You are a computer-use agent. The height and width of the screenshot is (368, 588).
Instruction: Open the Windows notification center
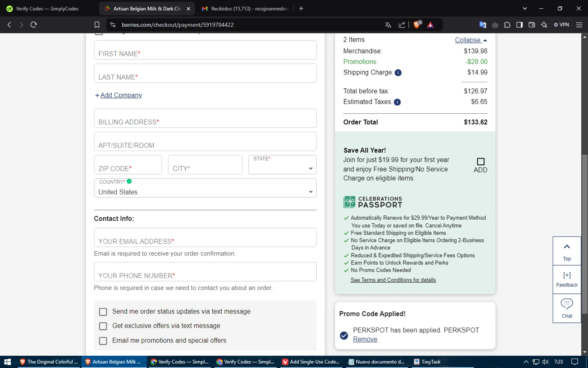(x=575, y=362)
